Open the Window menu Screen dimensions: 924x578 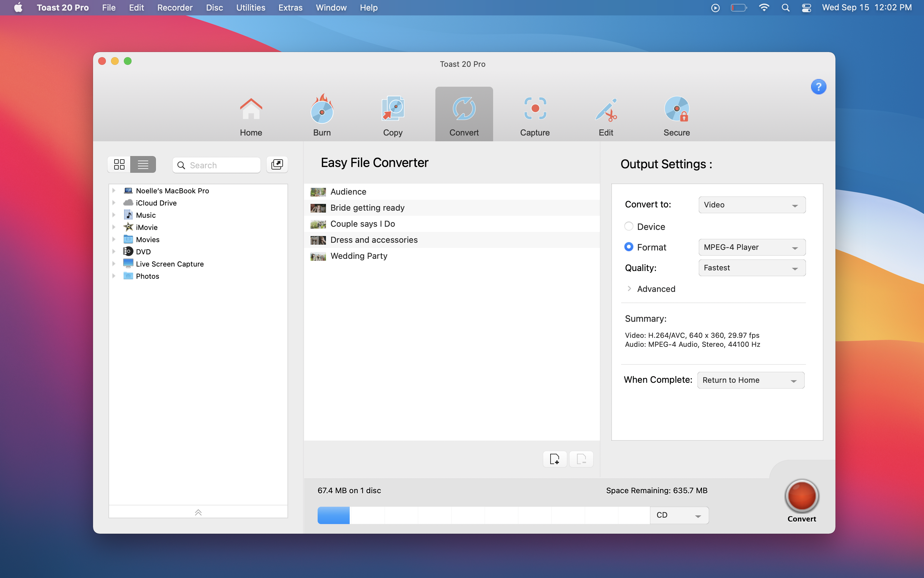(331, 8)
